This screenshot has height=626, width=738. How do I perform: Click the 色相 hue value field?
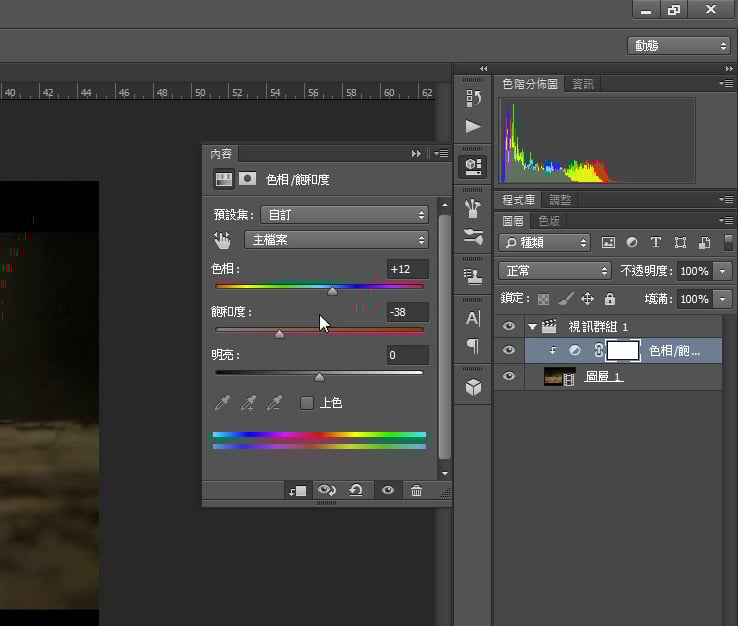tap(407, 269)
